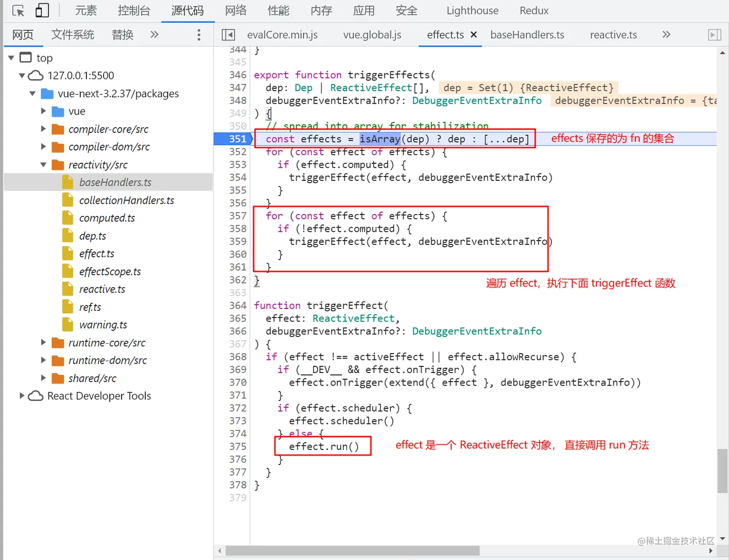Open the 控制台 (Console) panel tab
Screen dimensions: 729x560
coord(134,11)
